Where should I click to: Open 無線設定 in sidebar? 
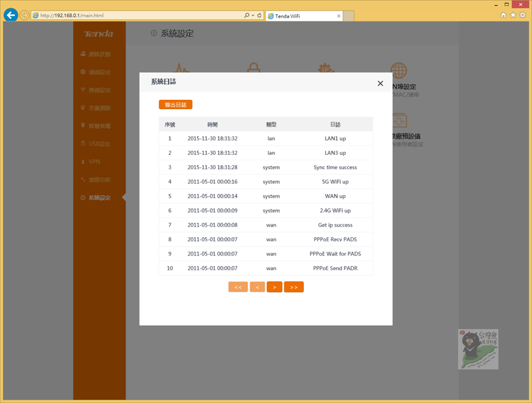click(x=99, y=90)
